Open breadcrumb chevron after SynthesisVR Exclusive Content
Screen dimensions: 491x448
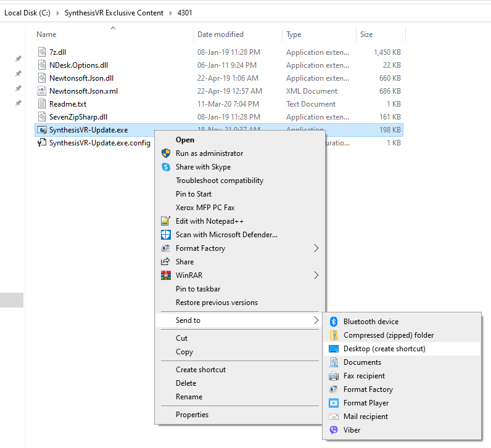(170, 13)
